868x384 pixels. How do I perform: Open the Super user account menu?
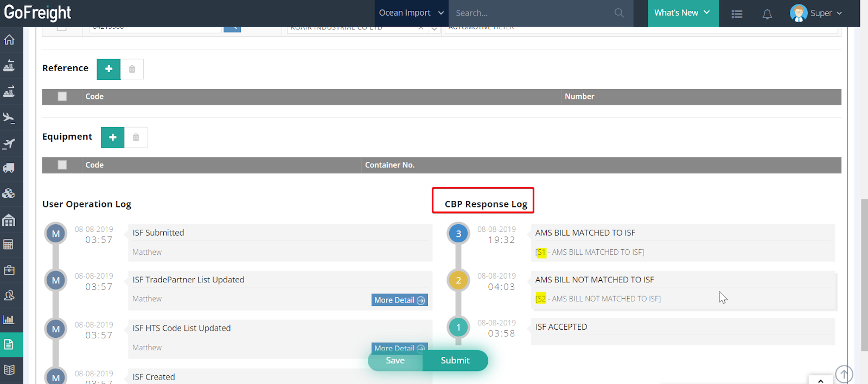[816, 13]
